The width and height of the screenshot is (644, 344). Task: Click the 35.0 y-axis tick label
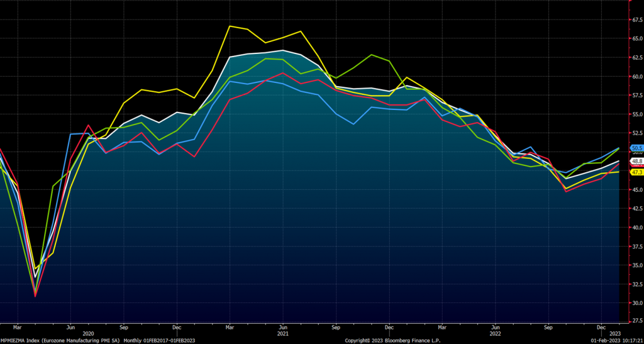(636, 265)
